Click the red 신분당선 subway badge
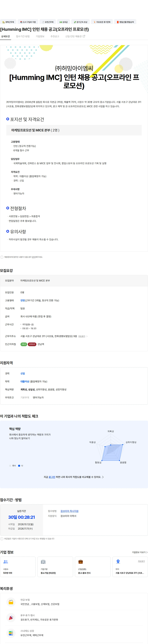This screenshot has width=148, height=644. click(x=32, y=344)
